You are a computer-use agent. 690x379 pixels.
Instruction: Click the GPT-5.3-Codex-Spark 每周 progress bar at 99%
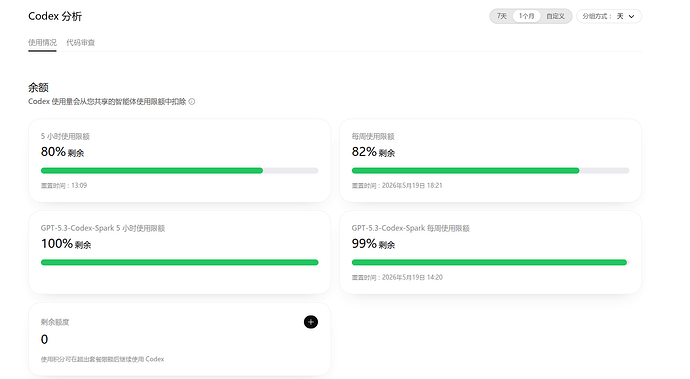[490, 262]
